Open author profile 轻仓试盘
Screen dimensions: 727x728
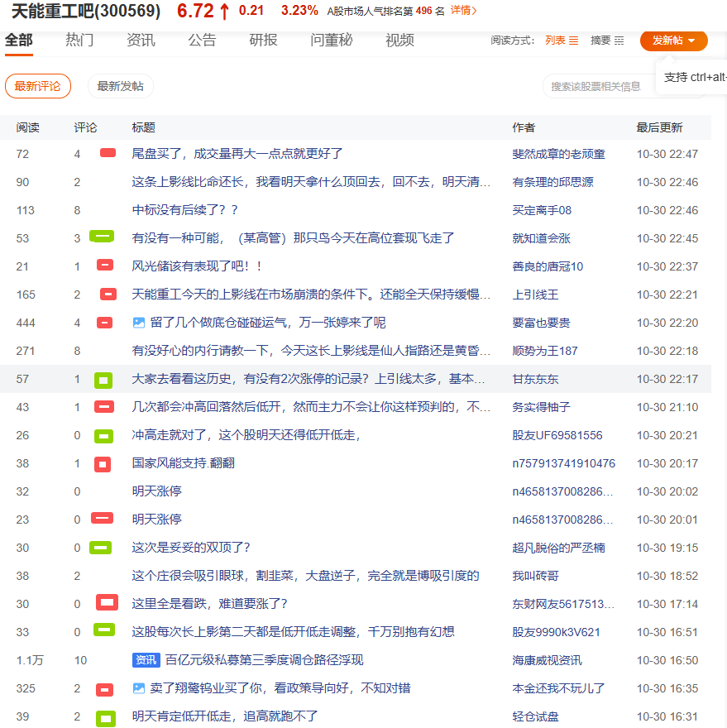point(535,716)
